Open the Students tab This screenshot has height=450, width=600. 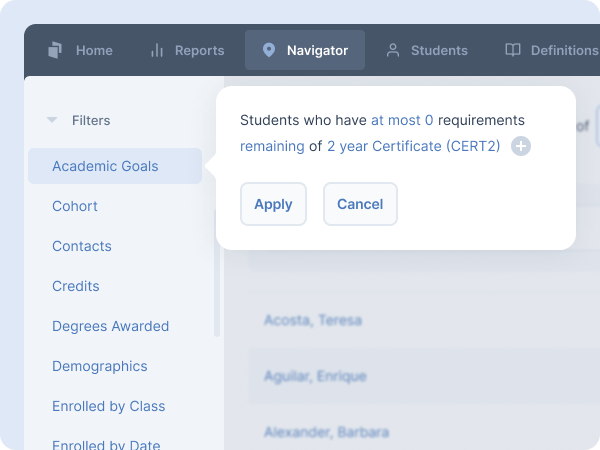[427, 50]
